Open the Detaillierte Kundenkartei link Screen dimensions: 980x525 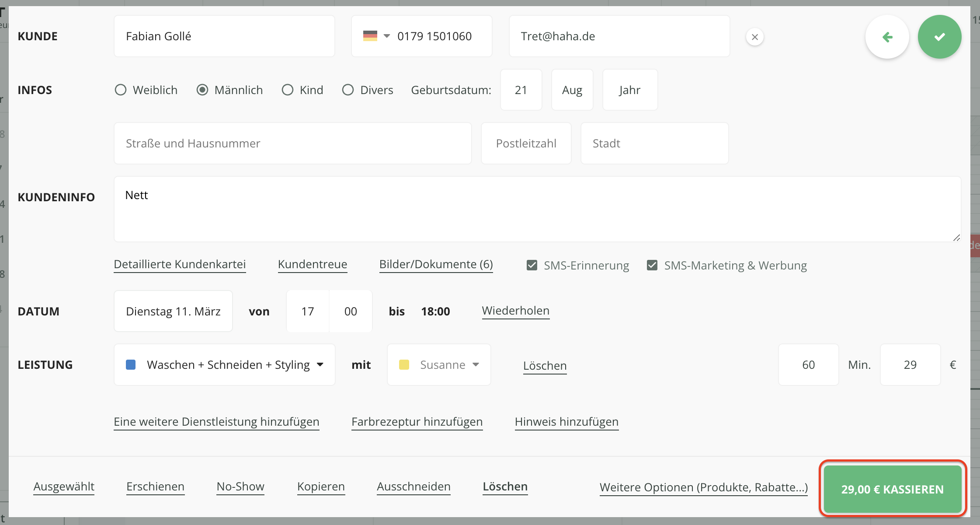180,264
